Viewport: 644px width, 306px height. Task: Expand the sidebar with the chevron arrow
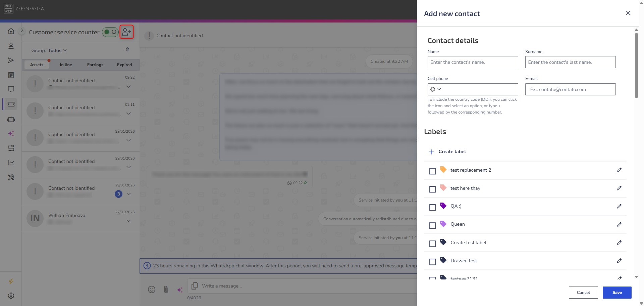point(22,31)
